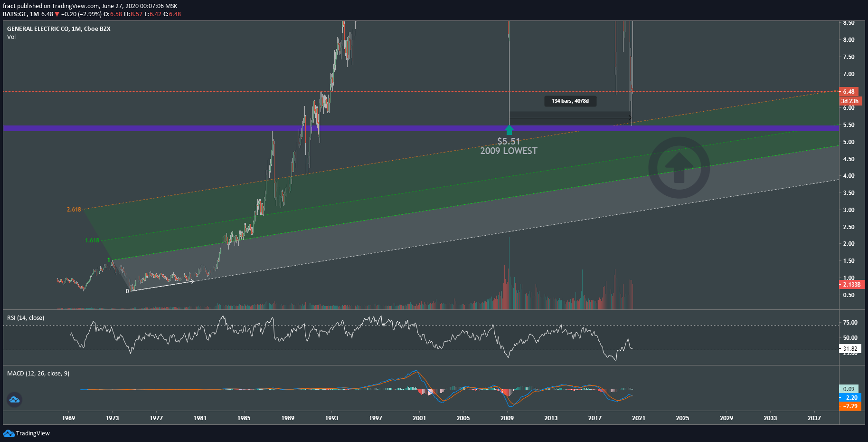Click the 'TradingView.com' text in header

[x=75, y=6]
